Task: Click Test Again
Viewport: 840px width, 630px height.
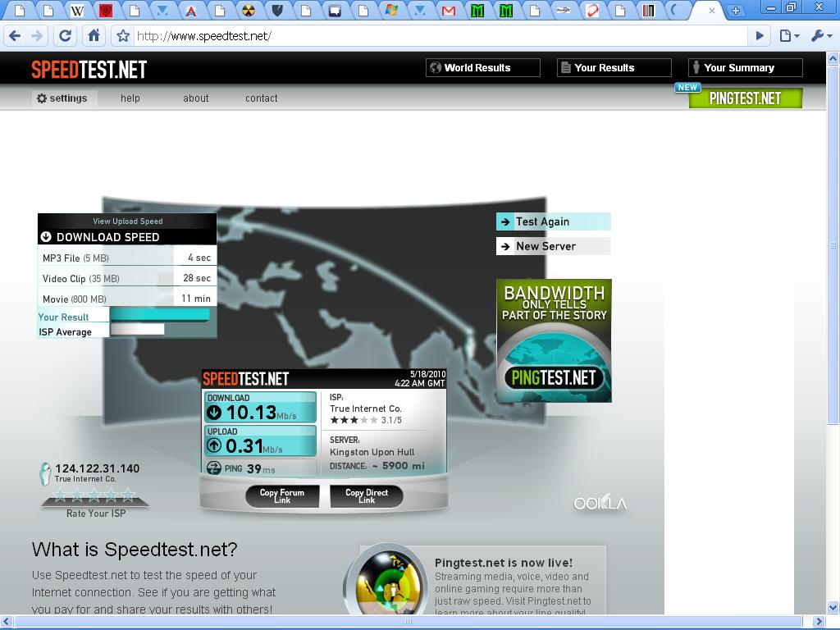Action: [553, 221]
